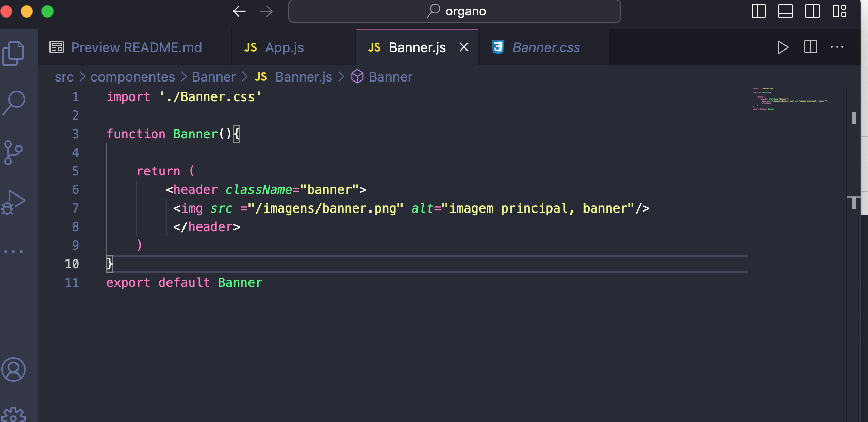Click the return statement on line 5
The width and height of the screenshot is (868, 422).
click(165, 171)
